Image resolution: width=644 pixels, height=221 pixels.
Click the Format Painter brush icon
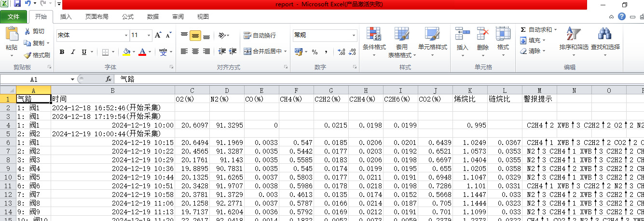pos(28,55)
